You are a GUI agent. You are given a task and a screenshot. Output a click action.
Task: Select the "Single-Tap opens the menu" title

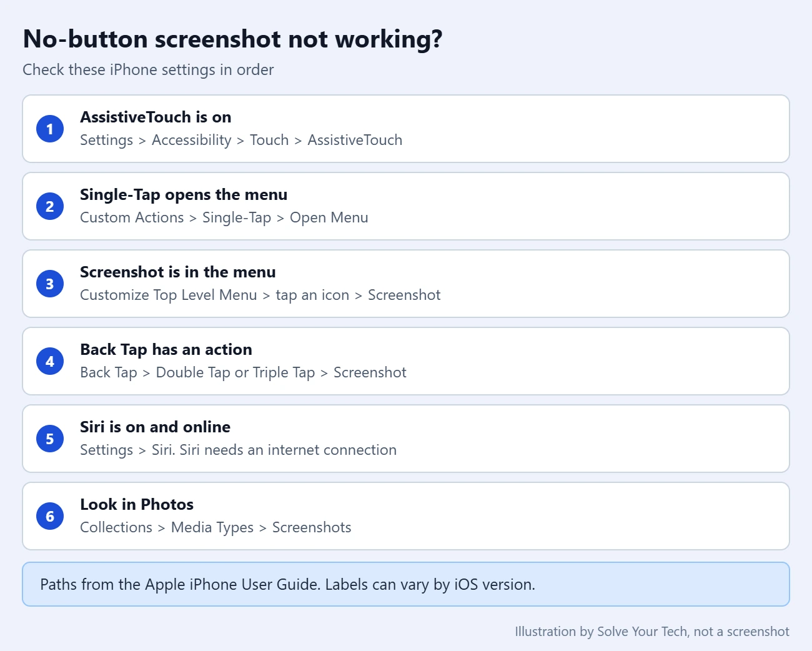pos(184,194)
